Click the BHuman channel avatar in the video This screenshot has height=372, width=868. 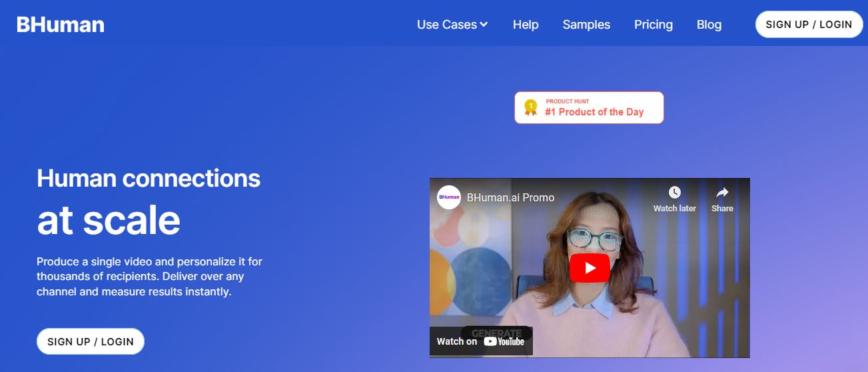(x=449, y=197)
